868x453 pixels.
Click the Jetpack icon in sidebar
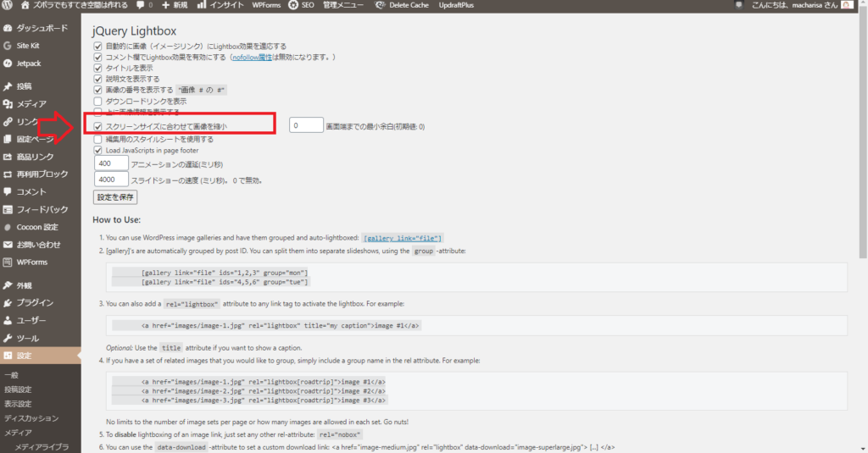pos(8,63)
